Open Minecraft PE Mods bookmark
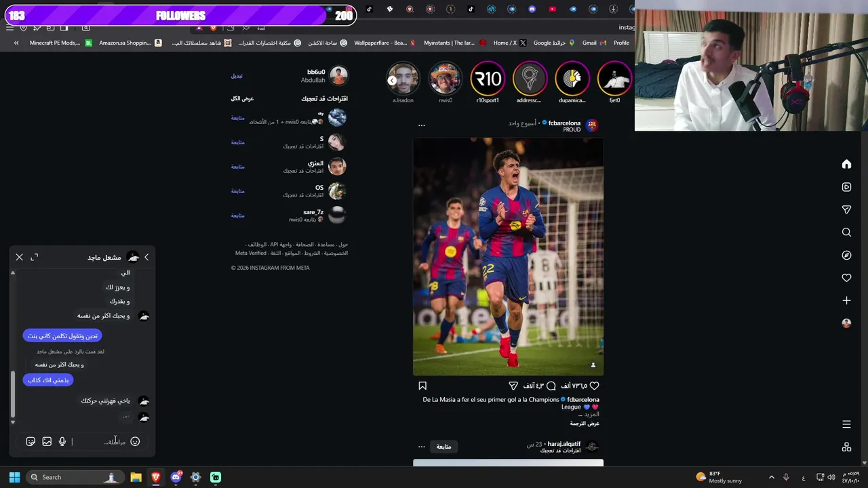 (61, 43)
